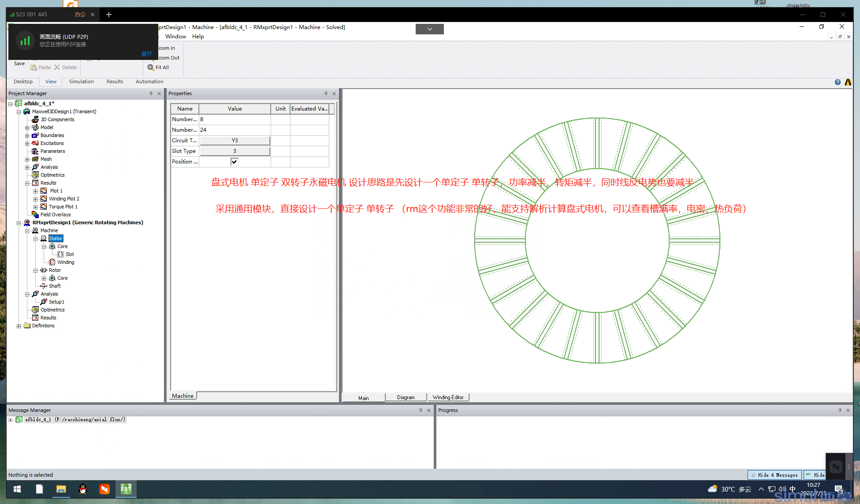Expand the Plot 1 node
860x504 pixels.
click(x=35, y=191)
